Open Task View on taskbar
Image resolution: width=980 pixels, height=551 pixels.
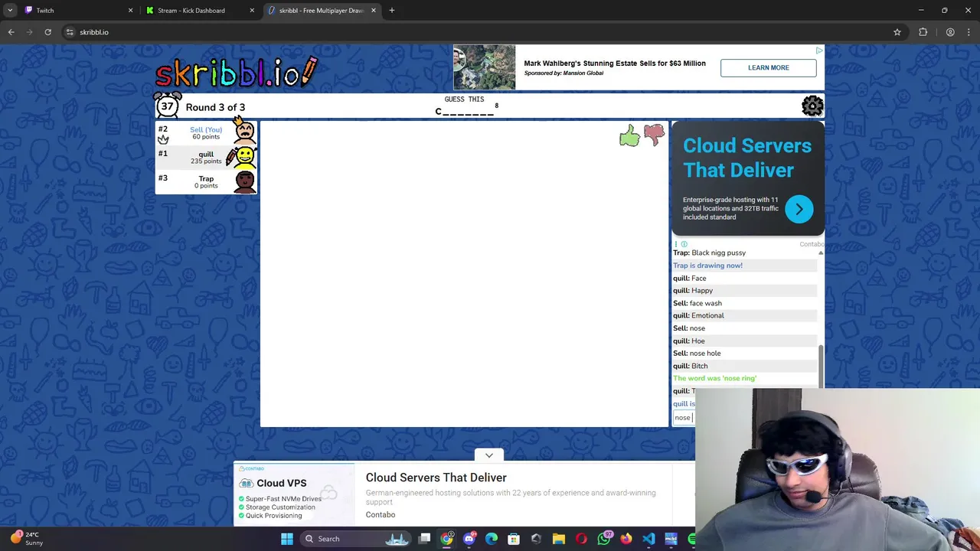click(425, 539)
